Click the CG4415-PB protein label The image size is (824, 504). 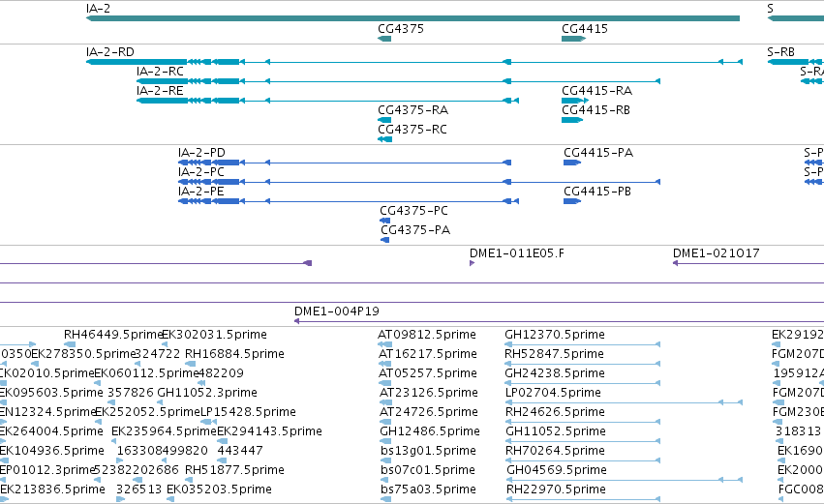[x=597, y=192]
